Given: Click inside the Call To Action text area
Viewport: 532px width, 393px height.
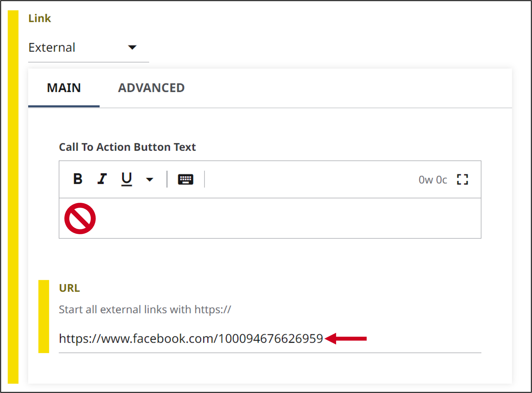Looking at the screenshot, I should (x=270, y=218).
